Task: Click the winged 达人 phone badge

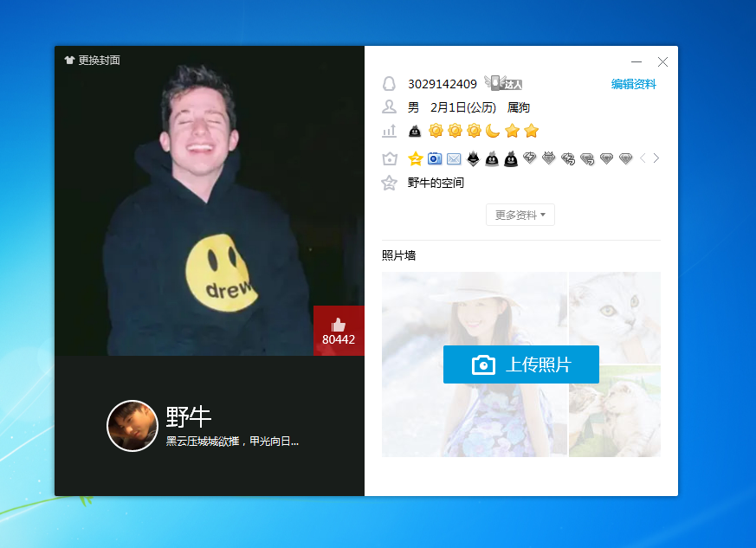Action: tap(503, 83)
